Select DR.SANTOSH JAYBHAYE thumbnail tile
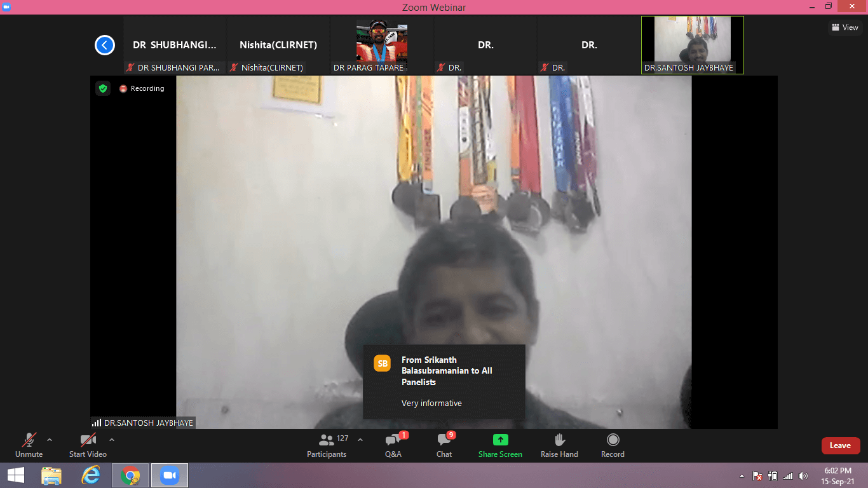868x488 pixels. (x=693, y=45)
